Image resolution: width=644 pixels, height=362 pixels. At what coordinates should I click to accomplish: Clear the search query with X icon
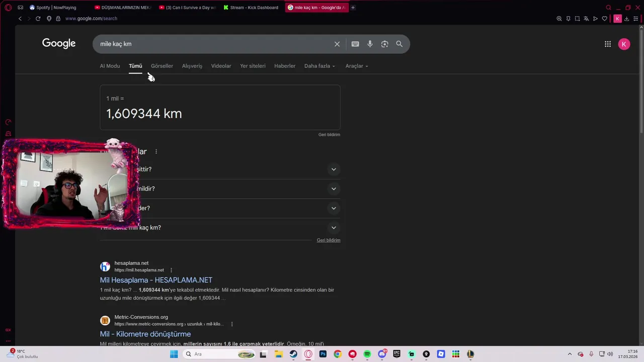(x=337, y=44)
